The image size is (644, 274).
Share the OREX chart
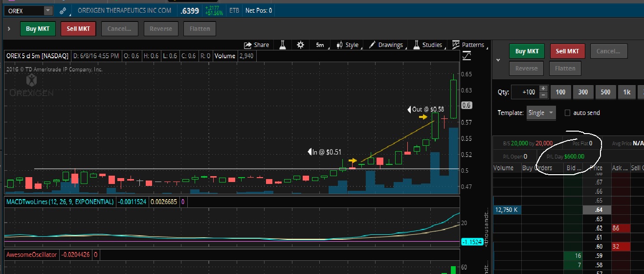(x=256, y=45)
